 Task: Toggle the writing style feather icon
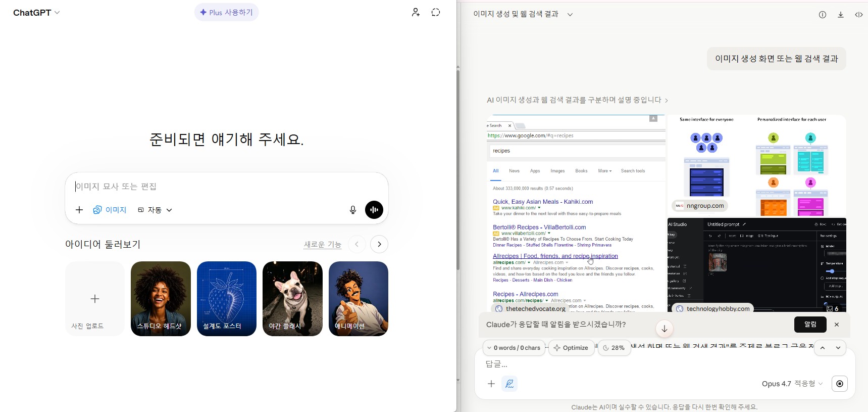(509, 384)
